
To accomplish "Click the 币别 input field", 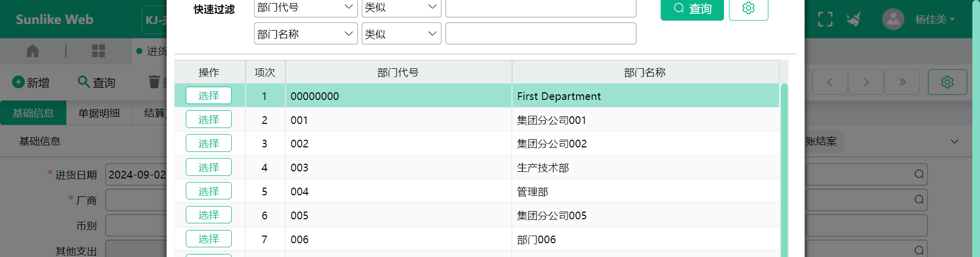I will [x=136, y=225].
